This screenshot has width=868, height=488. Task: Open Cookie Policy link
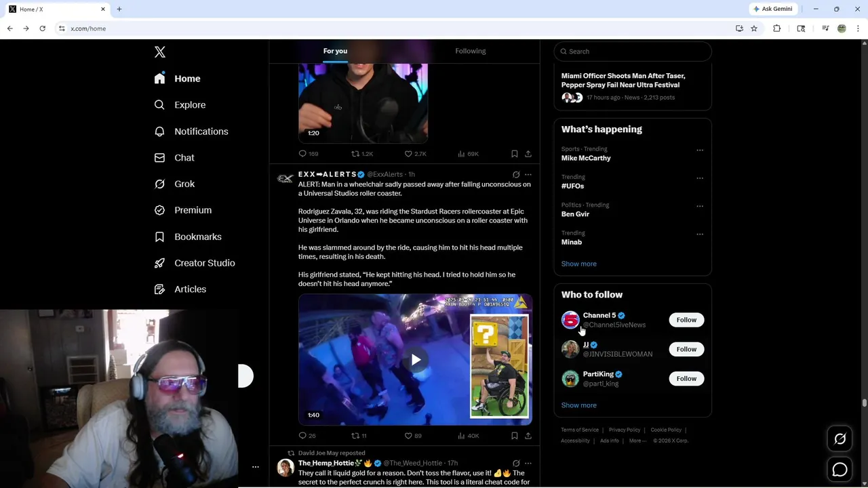(666, 430)
